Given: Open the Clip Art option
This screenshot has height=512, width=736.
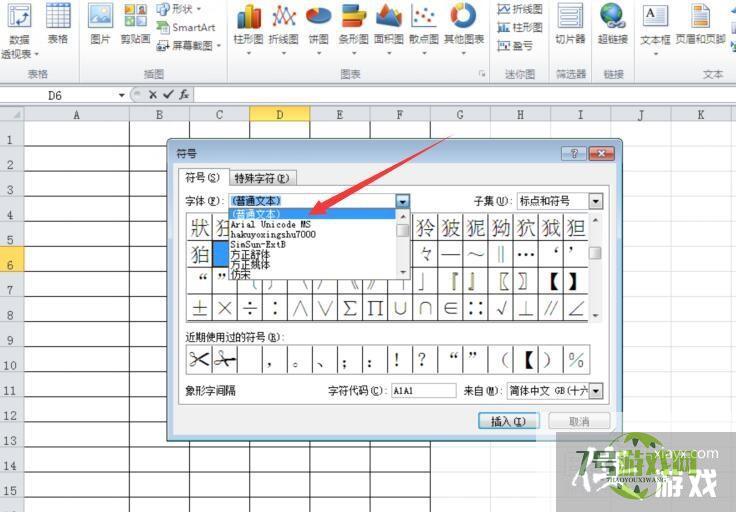Looking at the screenshot, I should pyautogui.click(x=135, y=23).
